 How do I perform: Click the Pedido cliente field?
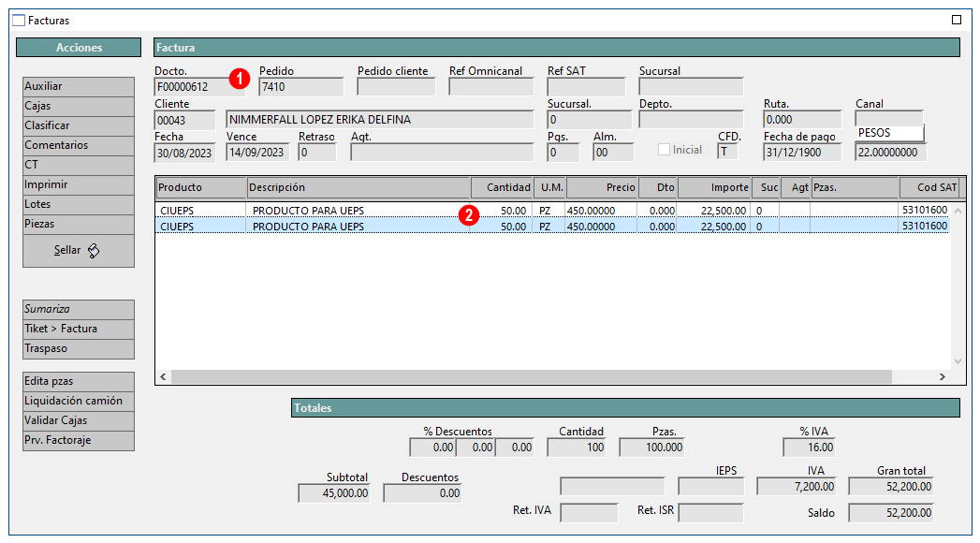(396, 87)
